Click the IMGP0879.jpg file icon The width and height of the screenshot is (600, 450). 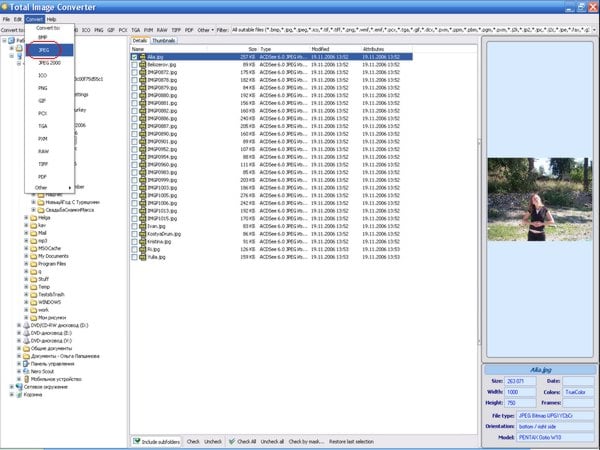143,88
